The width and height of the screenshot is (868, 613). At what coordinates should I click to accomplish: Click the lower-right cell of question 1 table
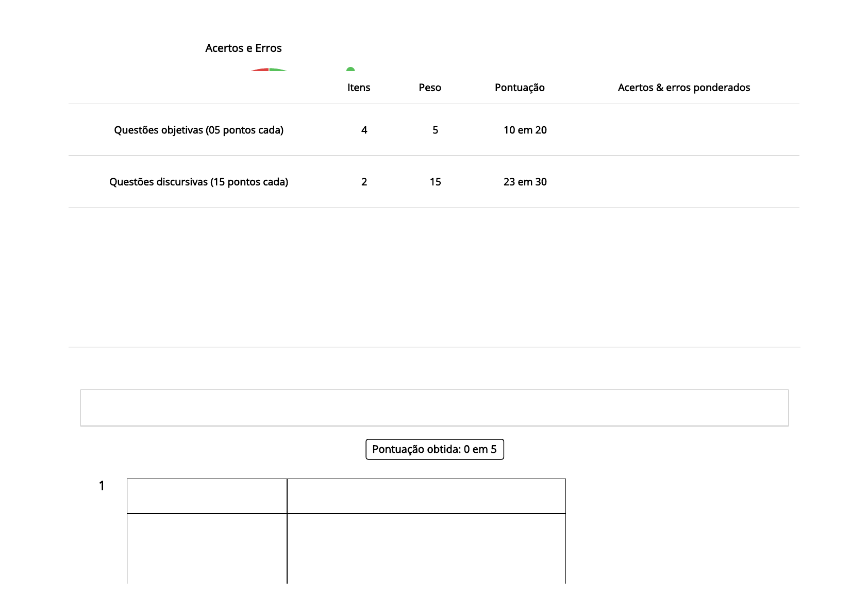pyautogui.click(x=426, y=548)
